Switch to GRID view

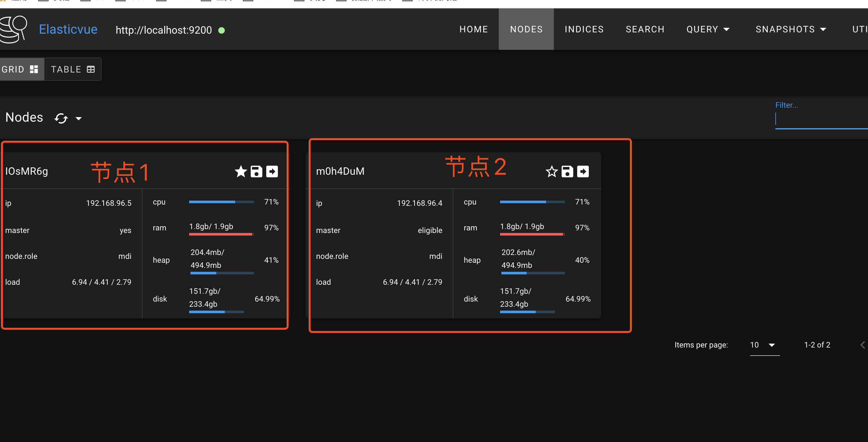[x=20, y=69]
